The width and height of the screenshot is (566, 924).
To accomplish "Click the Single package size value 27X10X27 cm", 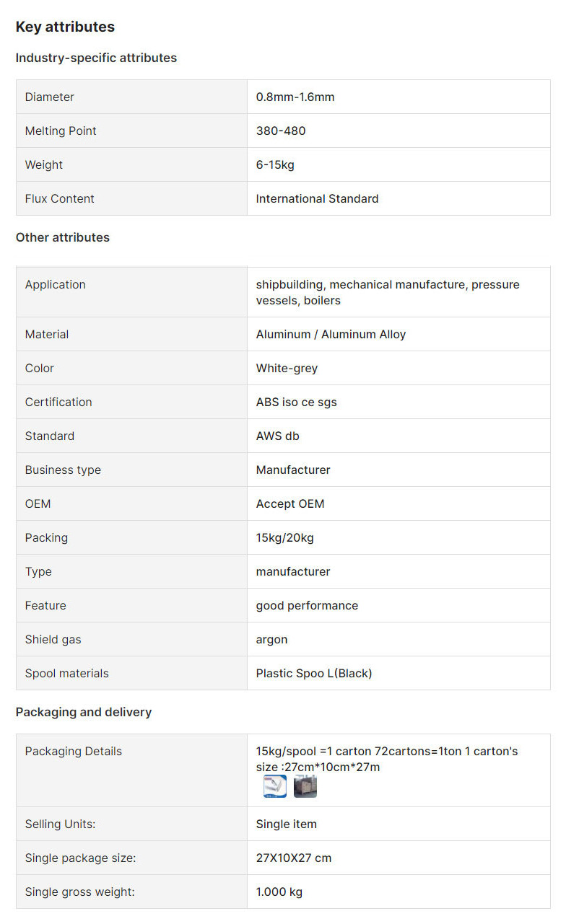I will pyautogui.click(x=294, y=858).
